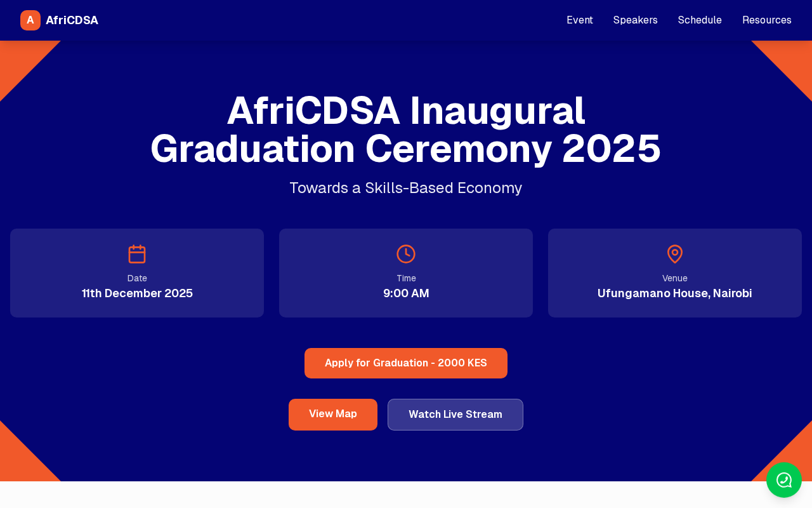Go to the Speakers section
This screenshot has height=508, width=812.
[635, 20]
